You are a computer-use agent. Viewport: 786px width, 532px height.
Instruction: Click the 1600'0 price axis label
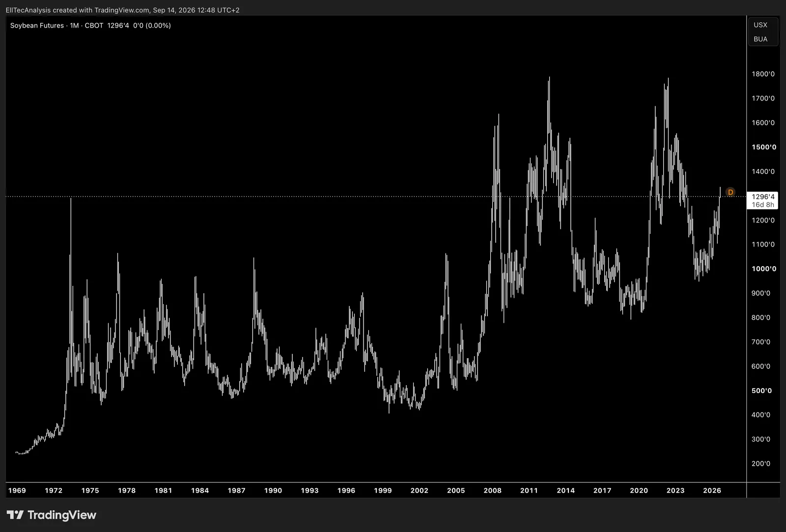point(763,123)
